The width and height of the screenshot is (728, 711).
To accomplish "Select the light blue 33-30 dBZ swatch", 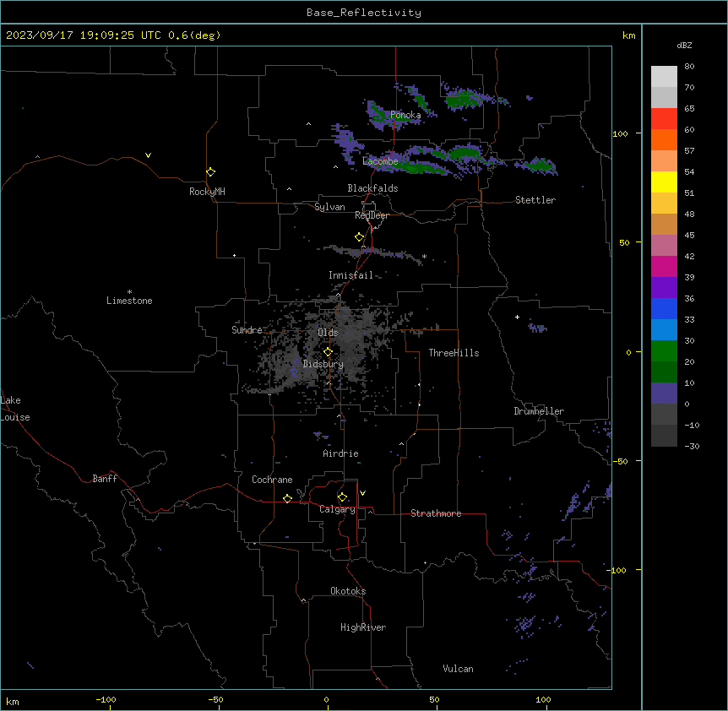I will [x=664, y=330].
